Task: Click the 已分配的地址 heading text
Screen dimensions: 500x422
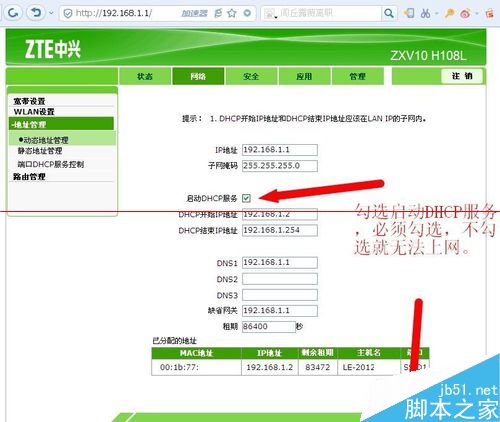Action: (x=175, y=341)
